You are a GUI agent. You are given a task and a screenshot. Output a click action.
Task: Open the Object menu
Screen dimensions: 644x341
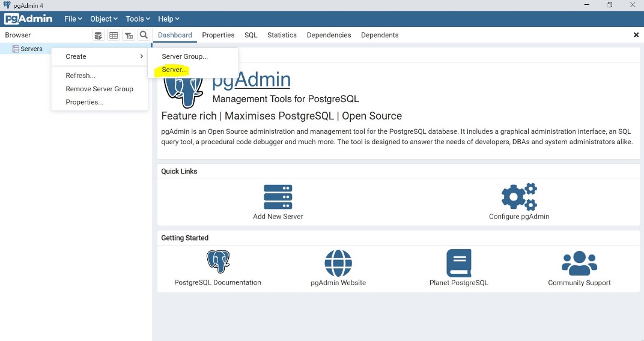(104, 19)
